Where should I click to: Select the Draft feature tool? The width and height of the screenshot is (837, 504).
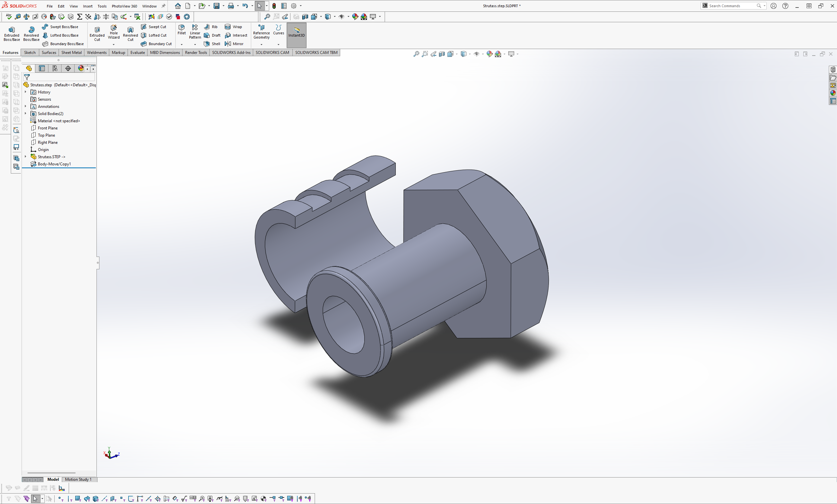point(212,35)
